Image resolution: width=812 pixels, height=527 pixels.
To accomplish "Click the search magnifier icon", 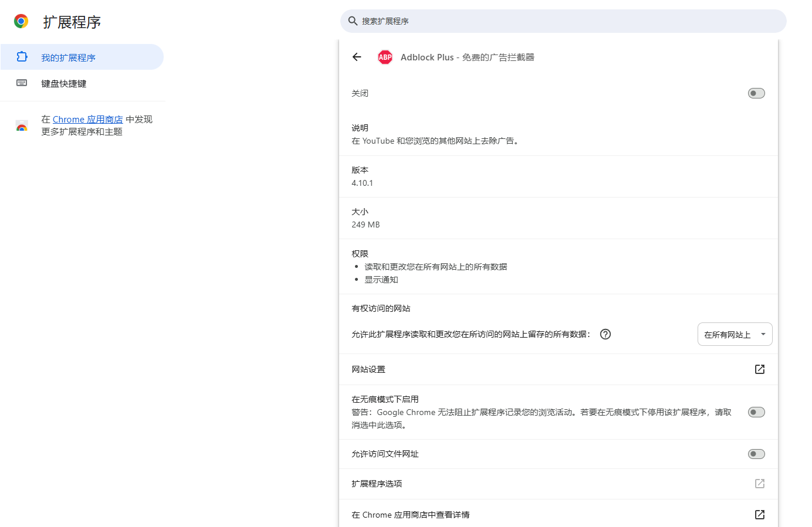I will pyautogui.click(x=353, y=21).
